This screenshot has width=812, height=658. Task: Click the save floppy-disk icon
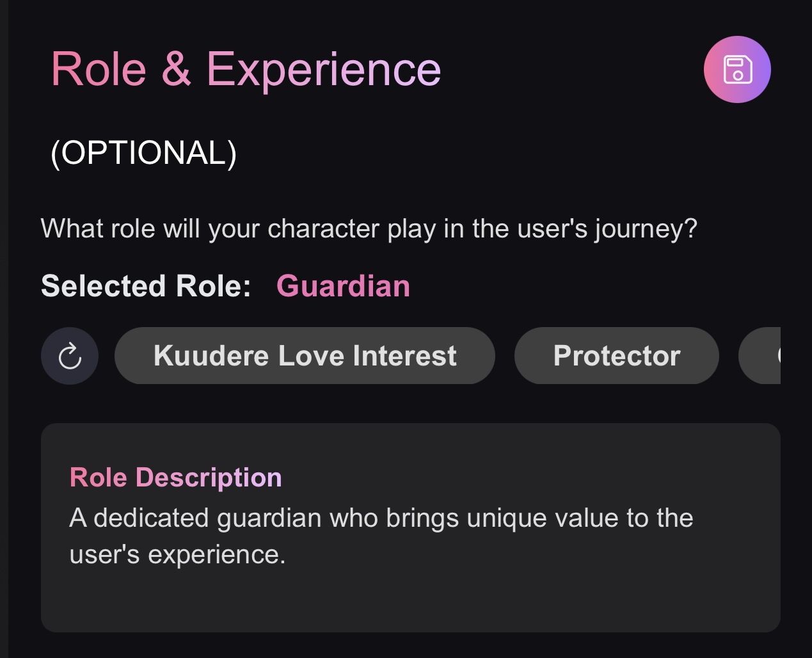point(737,70)
